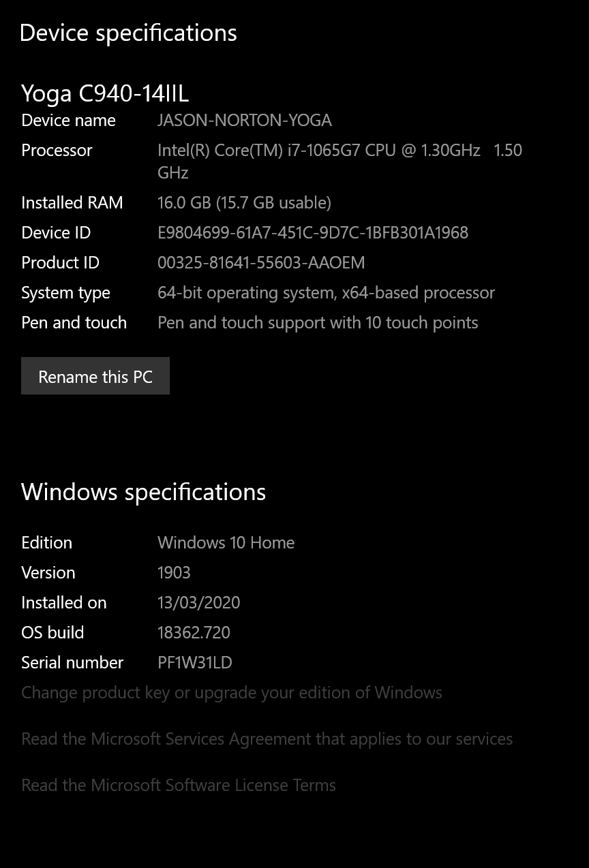589x868 pixels.
Task: Click the 16.0 GB installed RAM value
Action: (244, 203)
